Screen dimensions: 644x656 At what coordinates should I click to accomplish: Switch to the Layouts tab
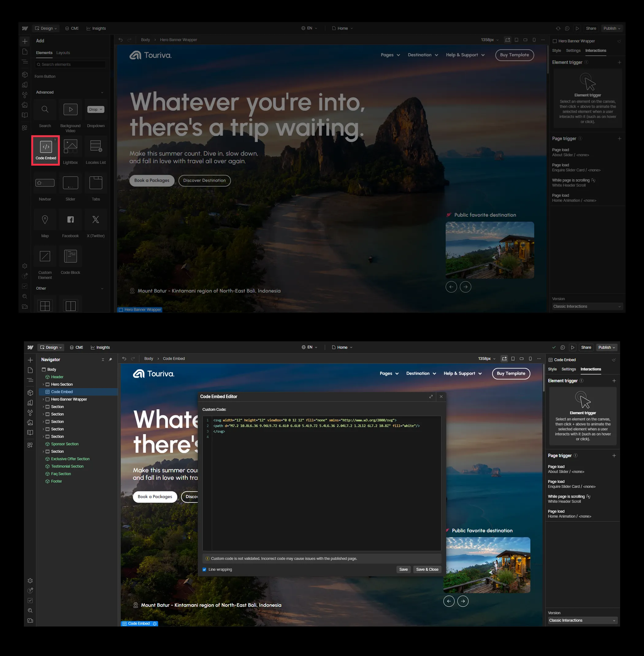tap(63, 53)
